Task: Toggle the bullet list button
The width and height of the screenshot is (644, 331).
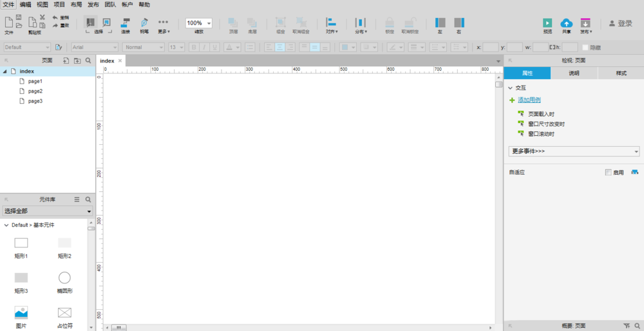Action: coord(250,47)
